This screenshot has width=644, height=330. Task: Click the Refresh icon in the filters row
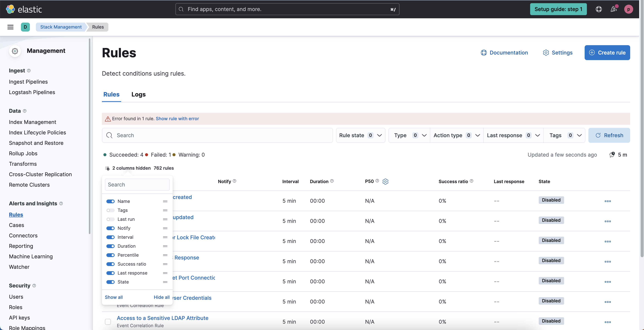point(598,135)
